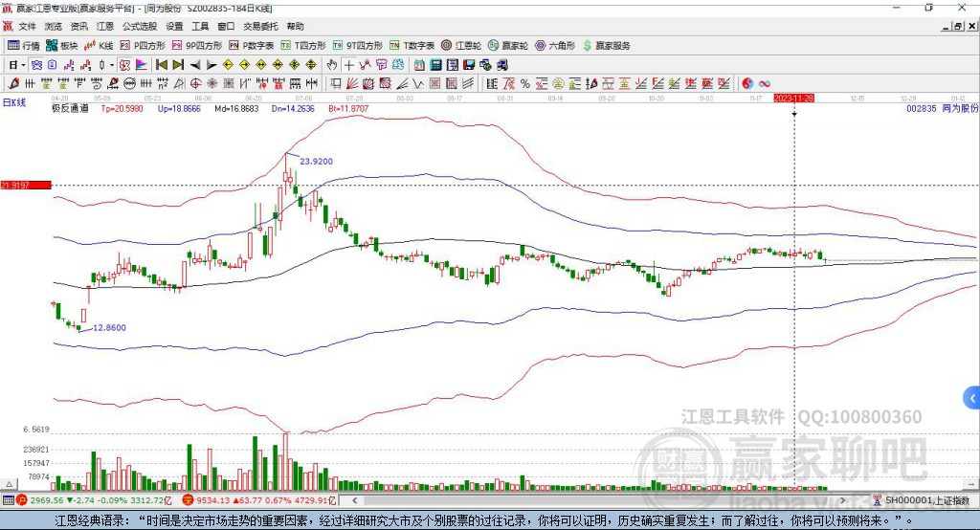
Task: Click the Tp=20.5980 indicator value
Action: tap(122, 108)
